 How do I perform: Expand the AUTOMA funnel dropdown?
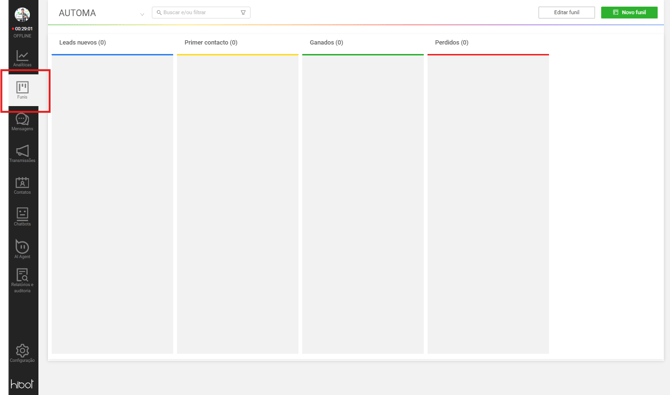click(142, 14)
